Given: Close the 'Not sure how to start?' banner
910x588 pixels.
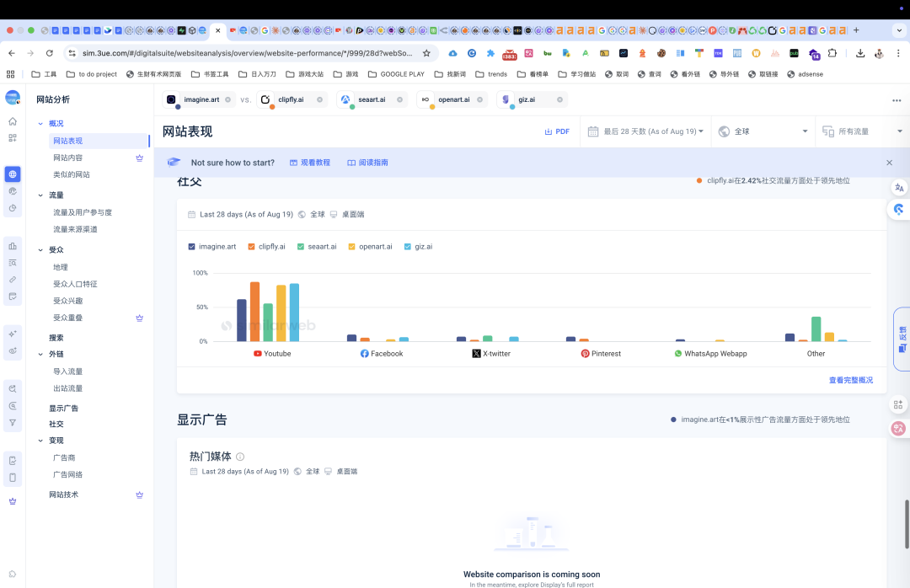Looking at the screenshot, I should tap(889, 163).
